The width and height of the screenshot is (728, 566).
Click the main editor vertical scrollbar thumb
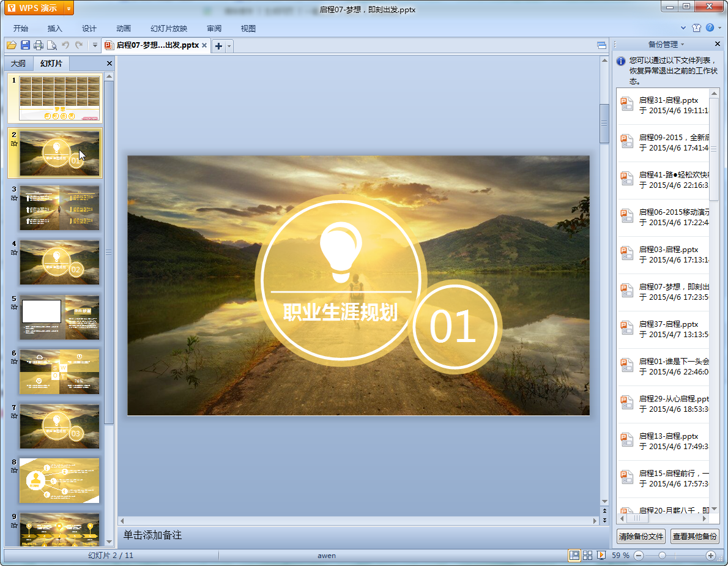pos(604,124)
